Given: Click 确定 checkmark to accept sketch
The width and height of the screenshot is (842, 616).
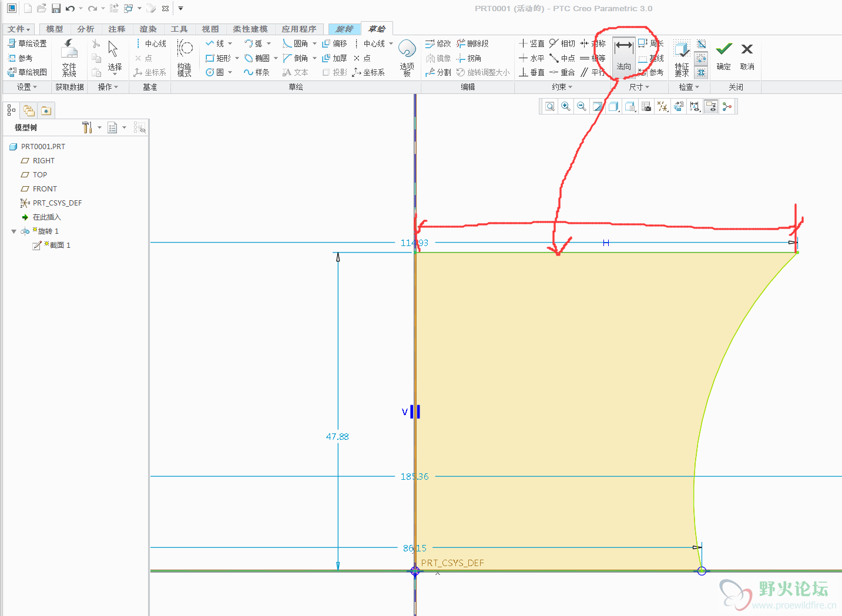Looking at the screenshot, I should point(724,56).
